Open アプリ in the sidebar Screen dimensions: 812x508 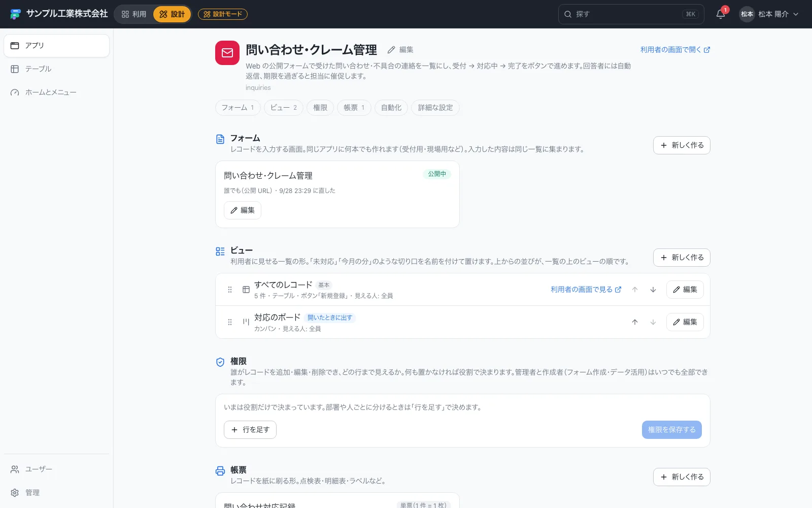(57, 46)
